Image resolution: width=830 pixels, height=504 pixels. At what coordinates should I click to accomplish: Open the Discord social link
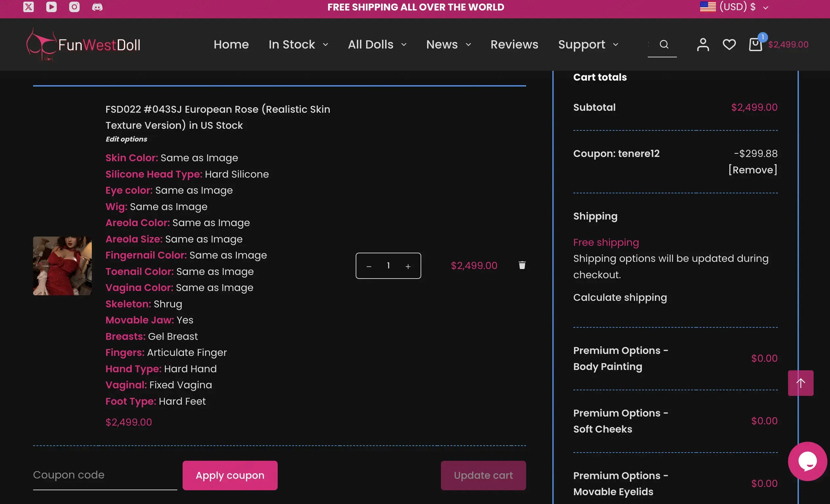click(97, 7)
